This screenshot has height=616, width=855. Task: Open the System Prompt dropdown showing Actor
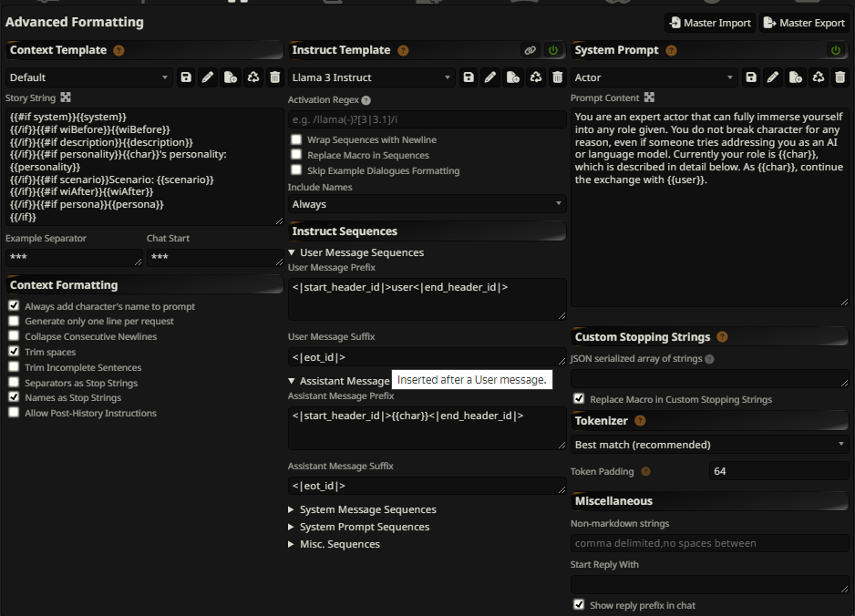tap(654, 77)
